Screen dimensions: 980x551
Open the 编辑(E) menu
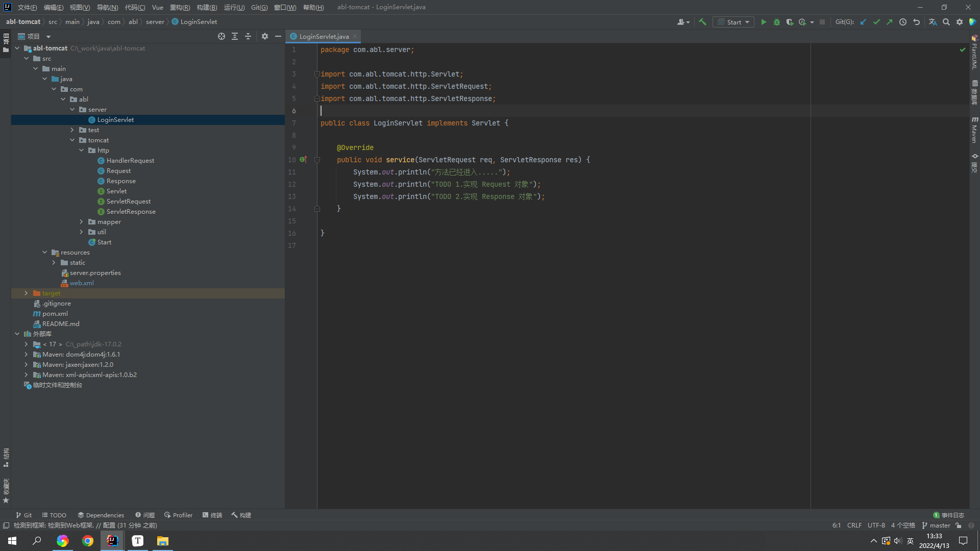pyautogui.click(x=54, y=7)
